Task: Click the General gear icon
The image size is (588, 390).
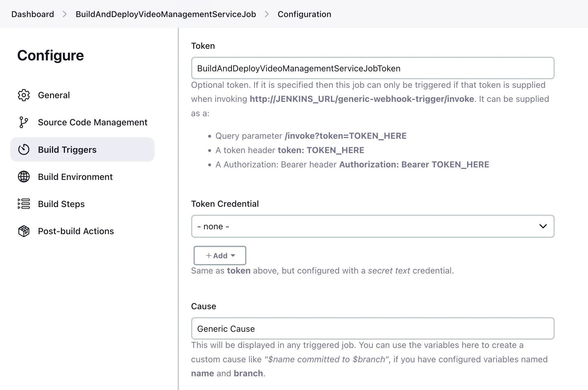Action: 24,95
